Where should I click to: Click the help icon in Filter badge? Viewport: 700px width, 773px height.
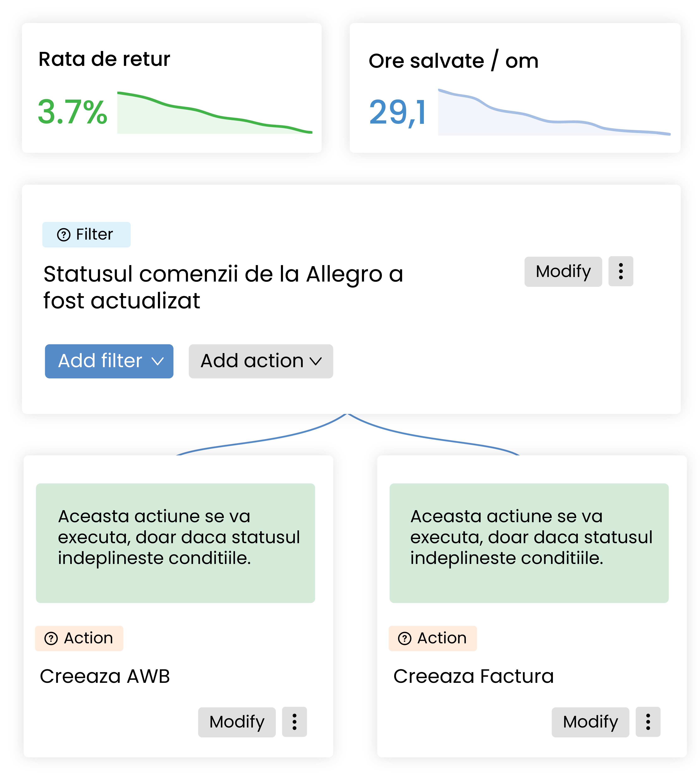pos(64,235)
